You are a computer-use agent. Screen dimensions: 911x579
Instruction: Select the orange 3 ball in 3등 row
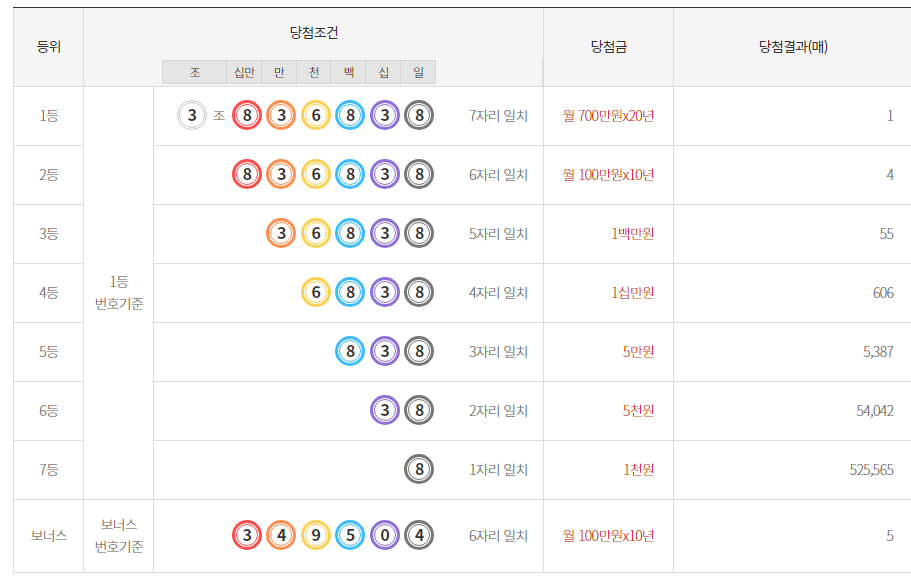[x=281, y=233]
